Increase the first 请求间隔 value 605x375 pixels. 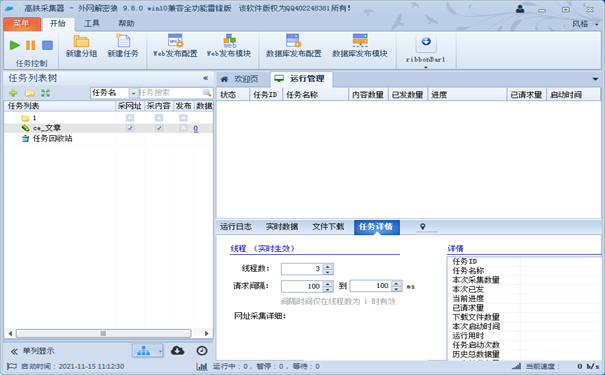[x=328, y=283]
